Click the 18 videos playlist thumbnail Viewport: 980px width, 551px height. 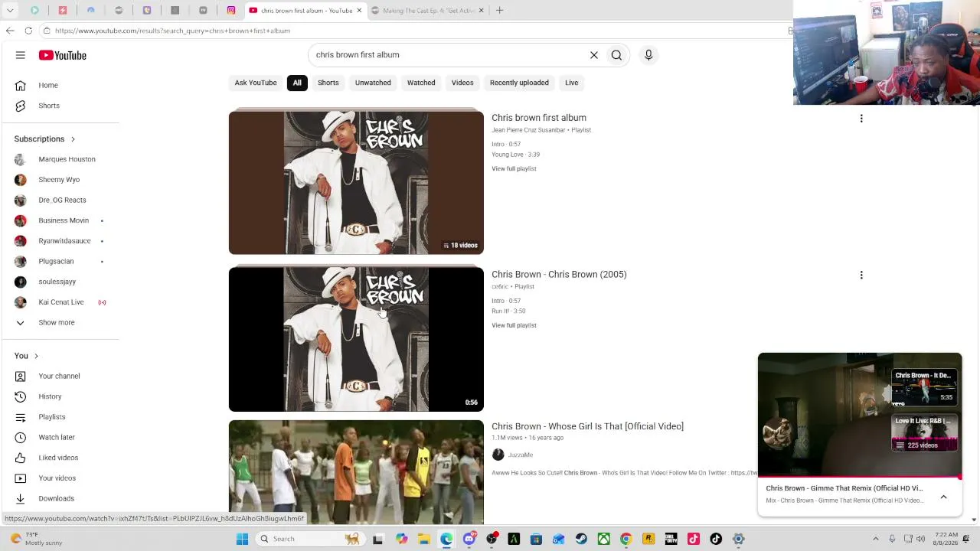(356, 182)
